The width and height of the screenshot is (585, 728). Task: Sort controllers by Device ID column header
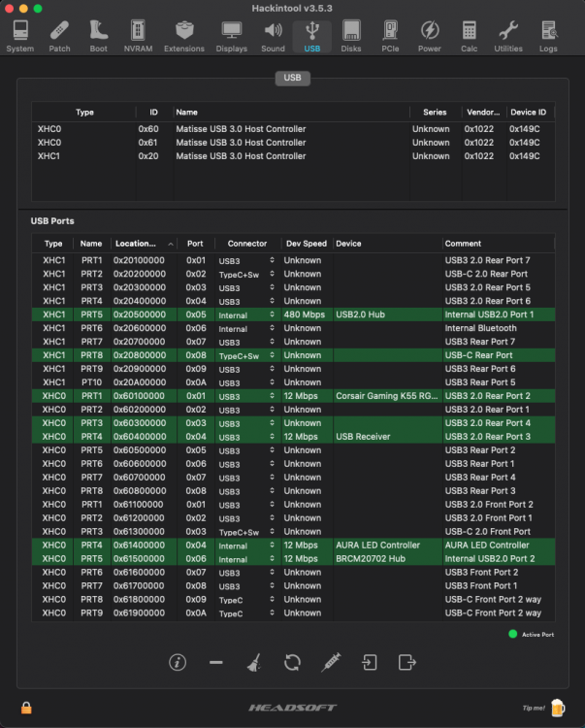[529, 112]
